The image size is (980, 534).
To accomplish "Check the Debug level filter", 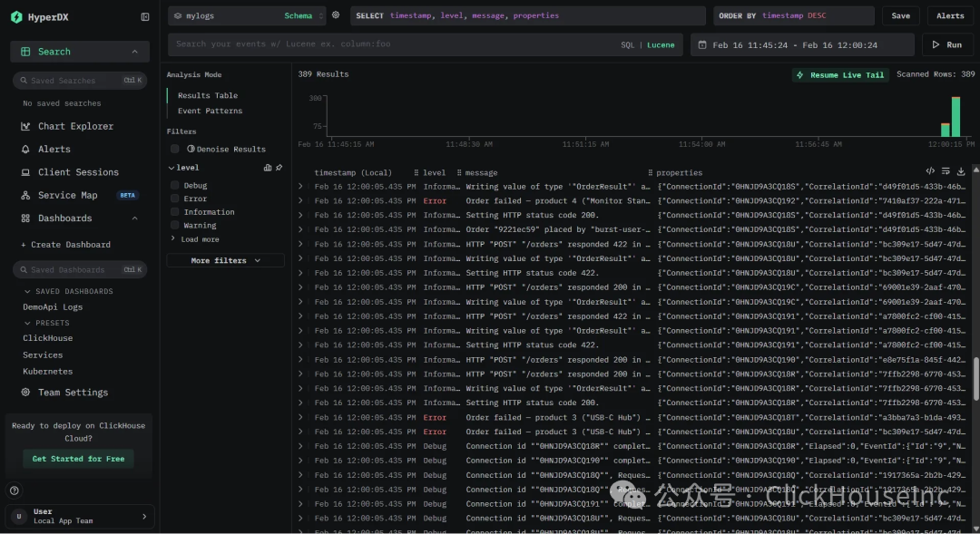I will (175, 186).
